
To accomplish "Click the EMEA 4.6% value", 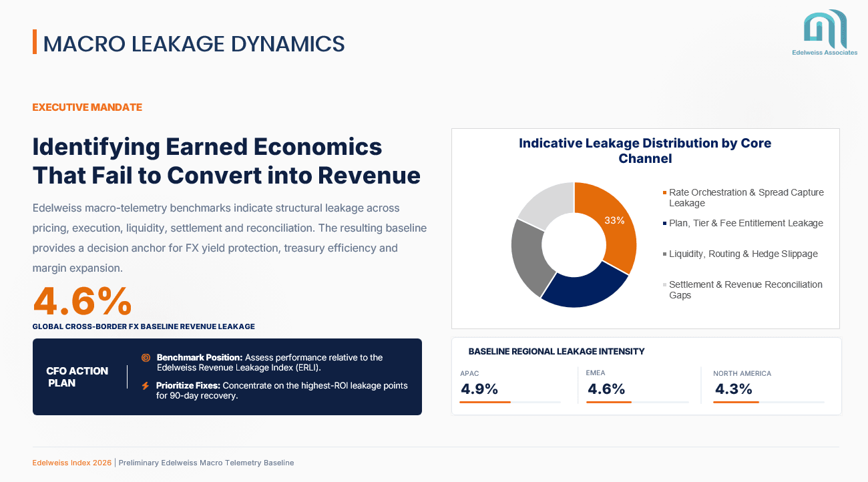I will pyautogui.click(x=606, y=389).
